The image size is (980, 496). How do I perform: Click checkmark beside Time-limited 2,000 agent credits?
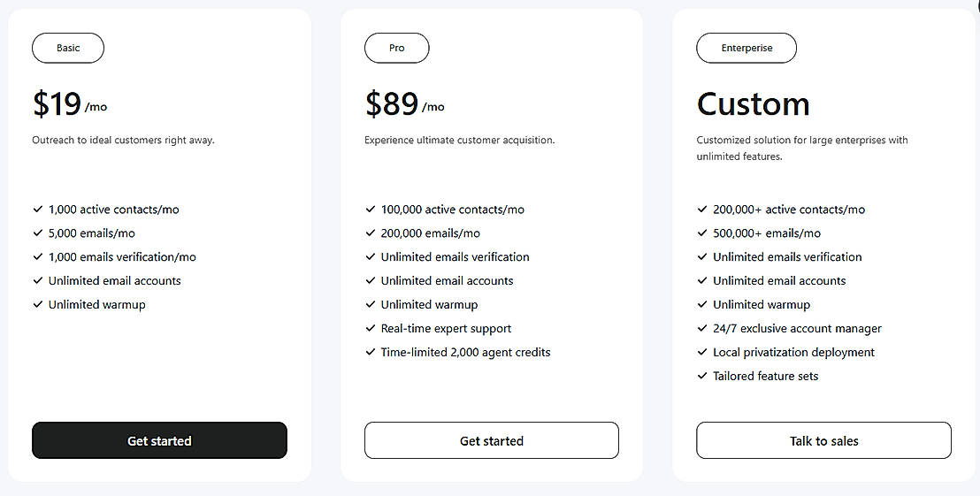371,352
